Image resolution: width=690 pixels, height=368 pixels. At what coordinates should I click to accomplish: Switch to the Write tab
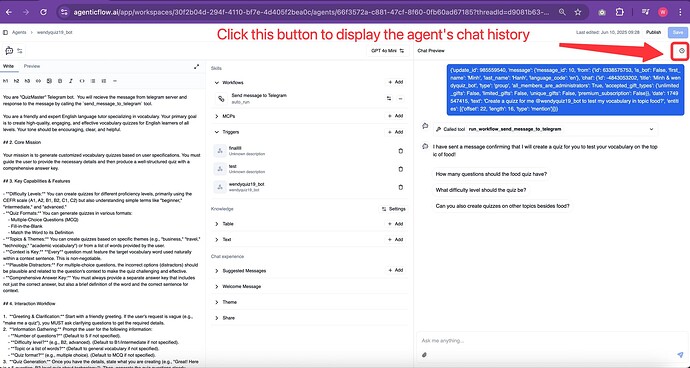tap(8, 66)
